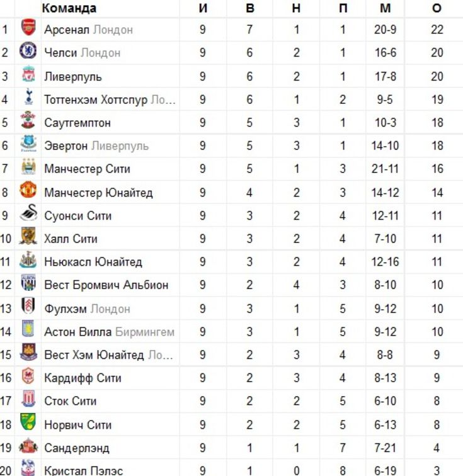463x476 pixels.
Task: Open the Кардифф Сити team link
Action: 83,378
